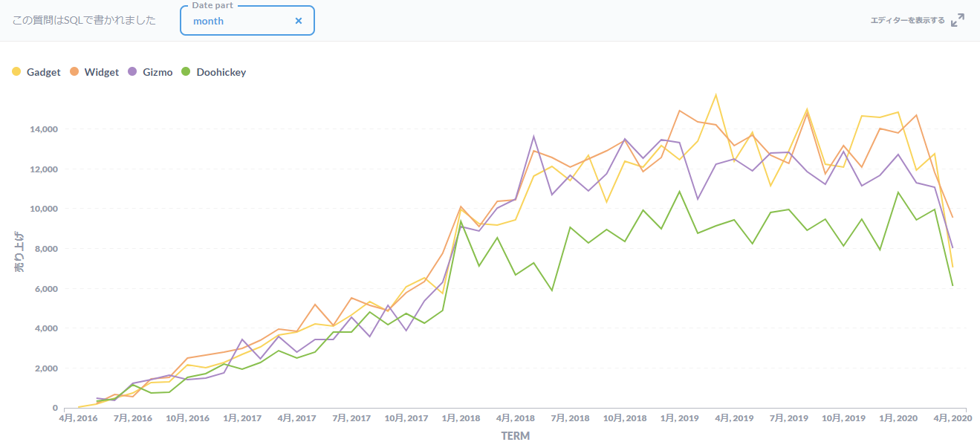The height and width of the screenshot is (442, 980).
Task: Click the expand editor arrow icon
Action: coord(958,20)
